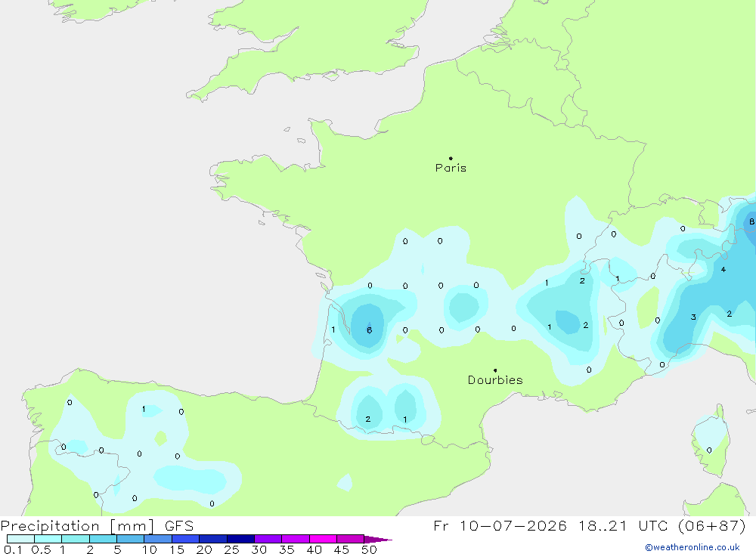This screenshot has width=756, height=554.
Task: Click the '3' precipitation value in northwest Italy
Action: 693,317
